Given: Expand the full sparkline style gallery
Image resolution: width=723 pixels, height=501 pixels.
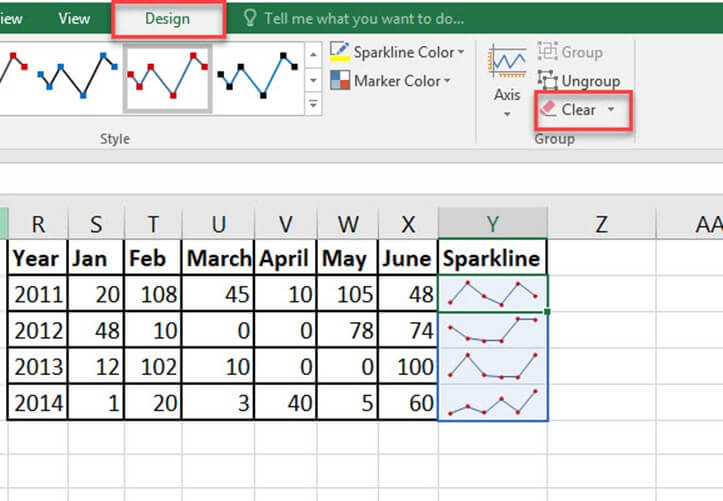Looking at the screenshot, I should pos(313,104).
